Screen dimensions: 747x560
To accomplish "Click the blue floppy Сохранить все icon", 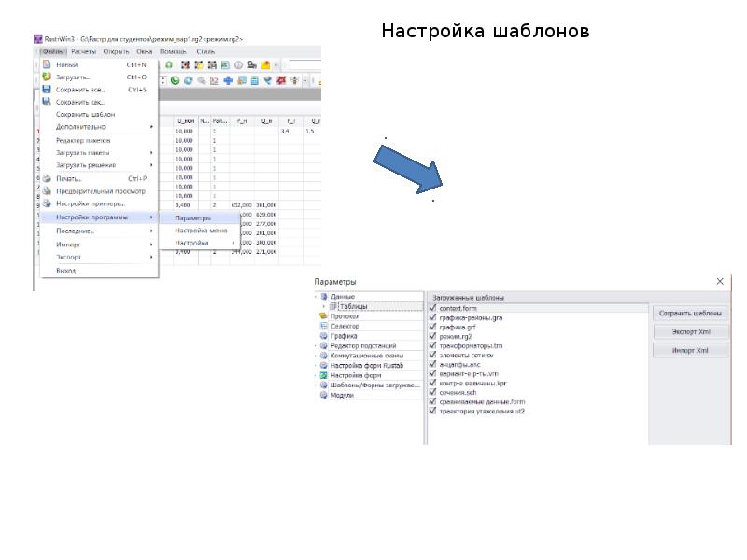I will click(47, 89).
